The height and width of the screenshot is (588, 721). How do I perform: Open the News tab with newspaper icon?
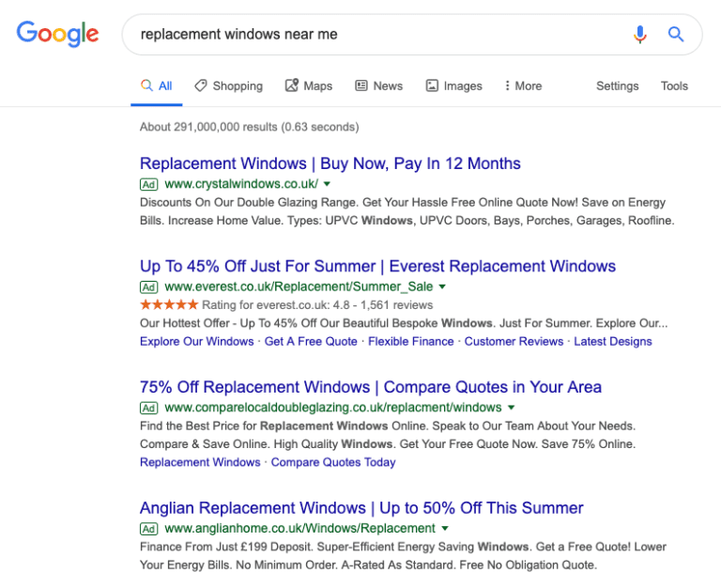click(379, 86)
